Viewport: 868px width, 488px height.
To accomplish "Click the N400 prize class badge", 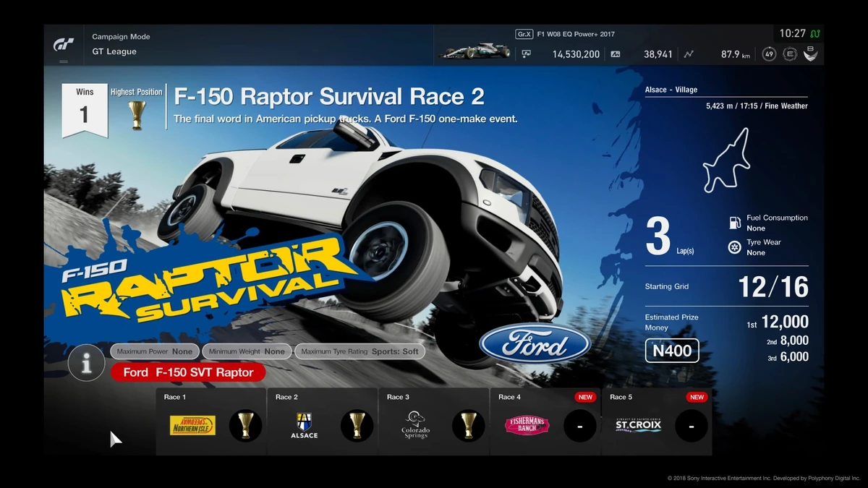I will pos(671,350).
